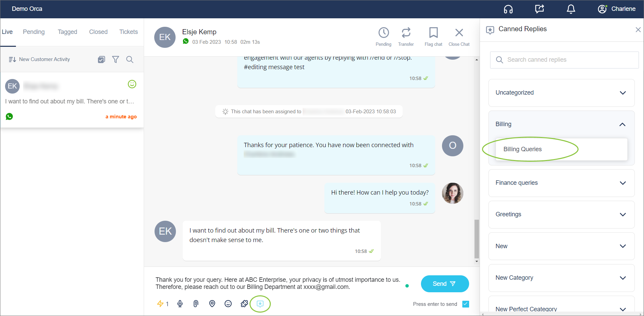The width and height of the screenshot is (644, 316).
Task: Open the notifications bell
Action: (x=571, y=9)
